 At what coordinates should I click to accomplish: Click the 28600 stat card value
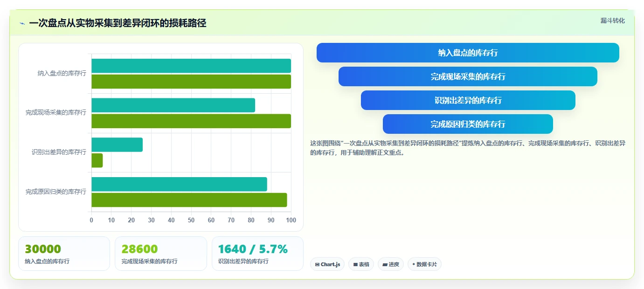[140, 249]
